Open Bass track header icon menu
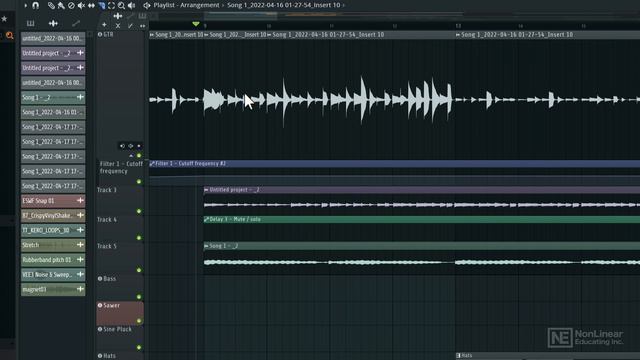 point(100,278)
